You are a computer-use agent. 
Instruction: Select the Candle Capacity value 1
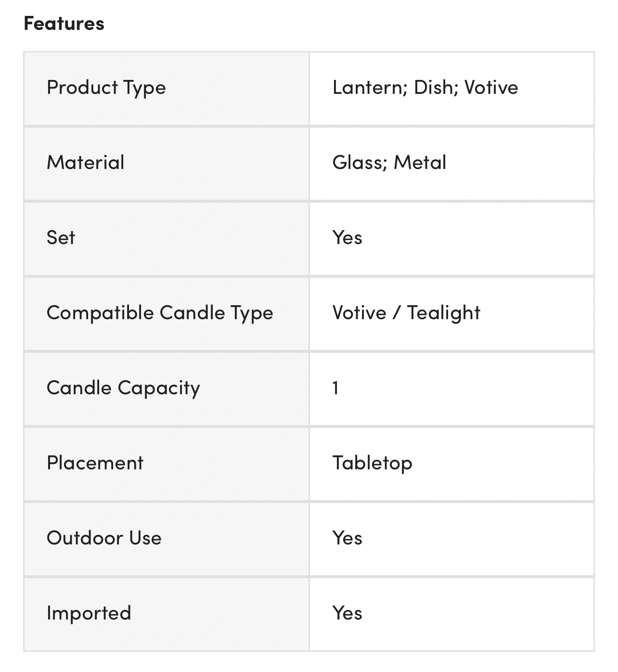(x=335, y=388)
